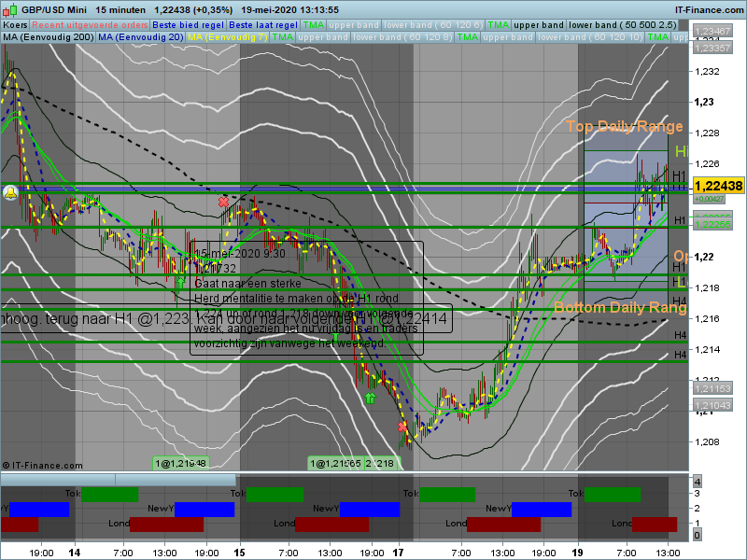Click the scale button labeled 0
747x560 pixels.
coord(697,535)
